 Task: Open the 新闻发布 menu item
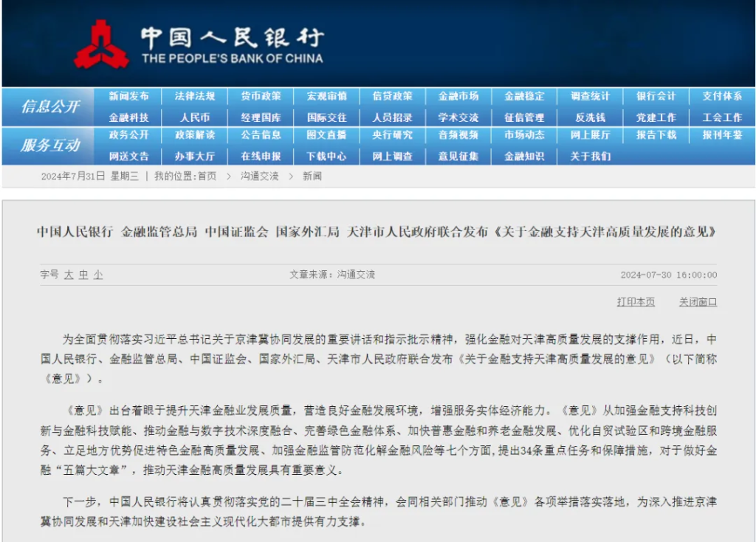[x=128, y=96]
